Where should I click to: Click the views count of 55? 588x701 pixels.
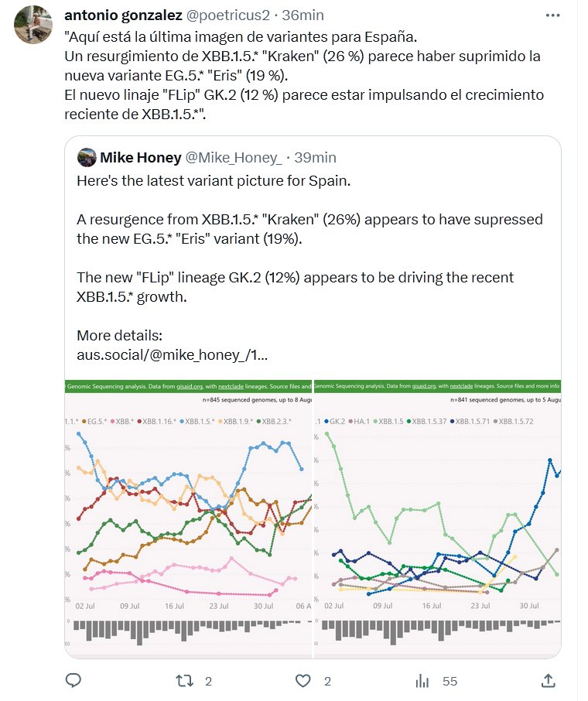click(450, 681)
